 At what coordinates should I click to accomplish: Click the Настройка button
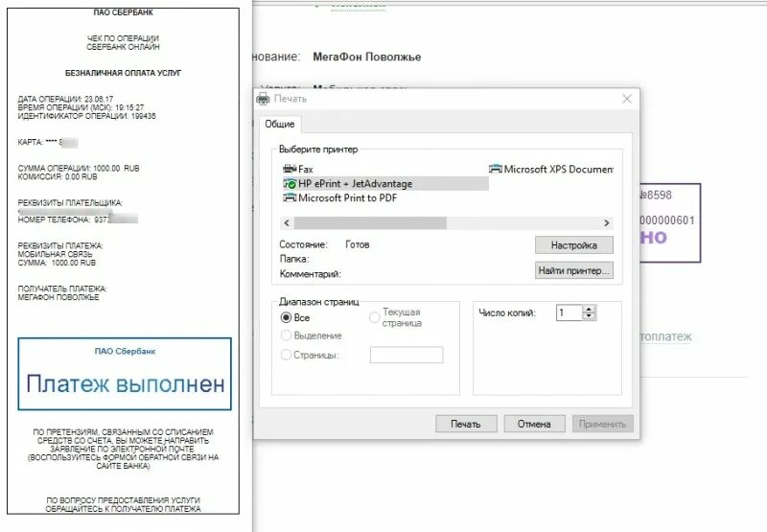pyautogui.click(x=573, y=245)
